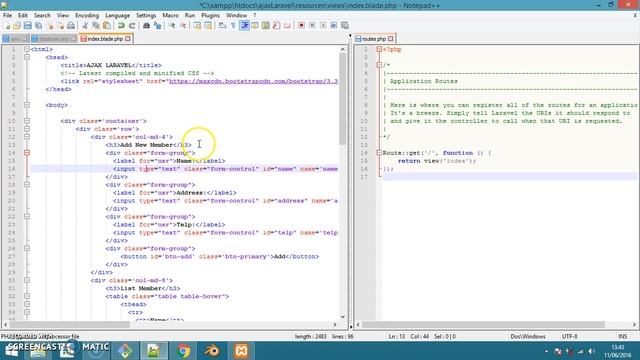Toggle the INS insert mode indicator
Screen dimensions: 640x360
pos(623,337)
